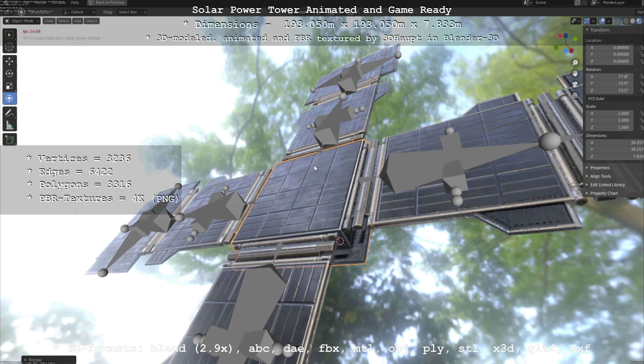Image resolution: width=644 pixels, height=364 pixels.
Task: Open the Select Box drag dropdown
Action: coord(132,12)
